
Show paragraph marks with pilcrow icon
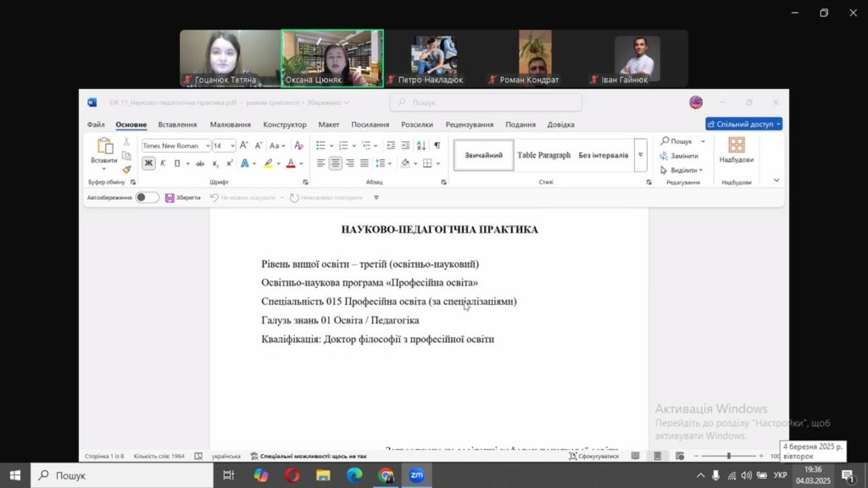(437, 146)
